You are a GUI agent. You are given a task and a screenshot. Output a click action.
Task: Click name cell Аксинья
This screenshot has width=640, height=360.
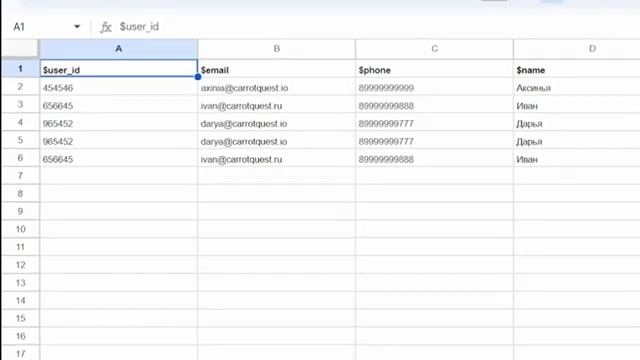pyautogui.click(x=577, y=87)
